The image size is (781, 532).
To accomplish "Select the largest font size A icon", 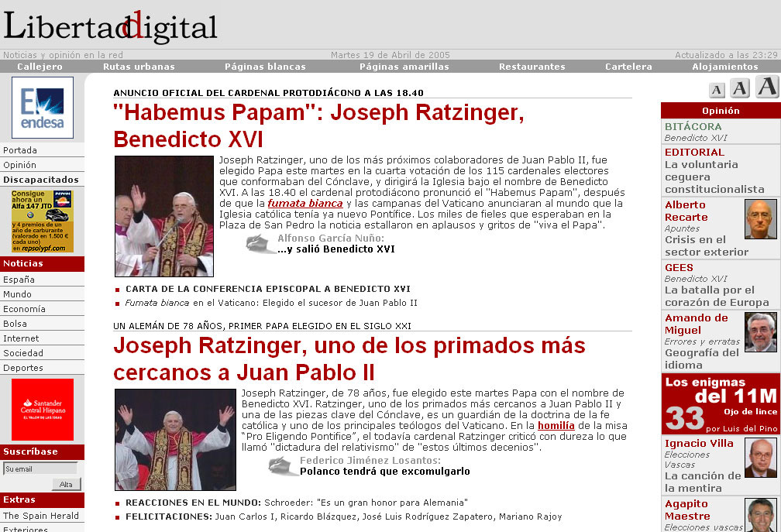I will coord(766,87).
